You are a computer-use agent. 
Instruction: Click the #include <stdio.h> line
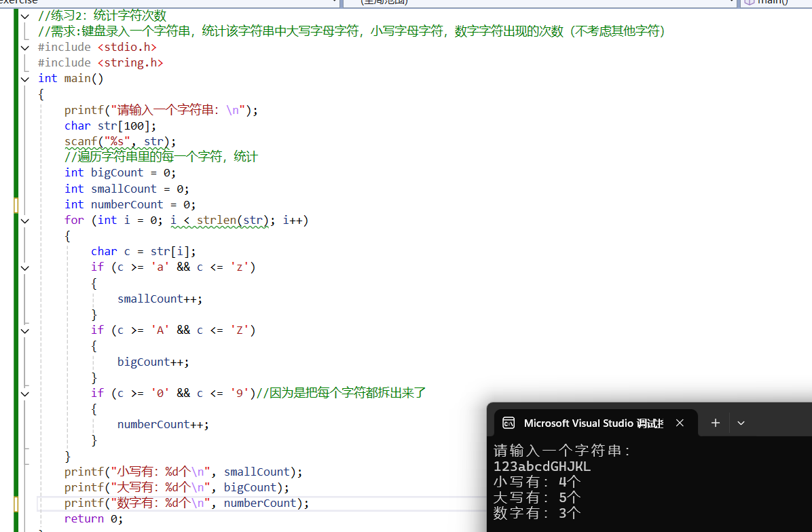click(97, 47)
